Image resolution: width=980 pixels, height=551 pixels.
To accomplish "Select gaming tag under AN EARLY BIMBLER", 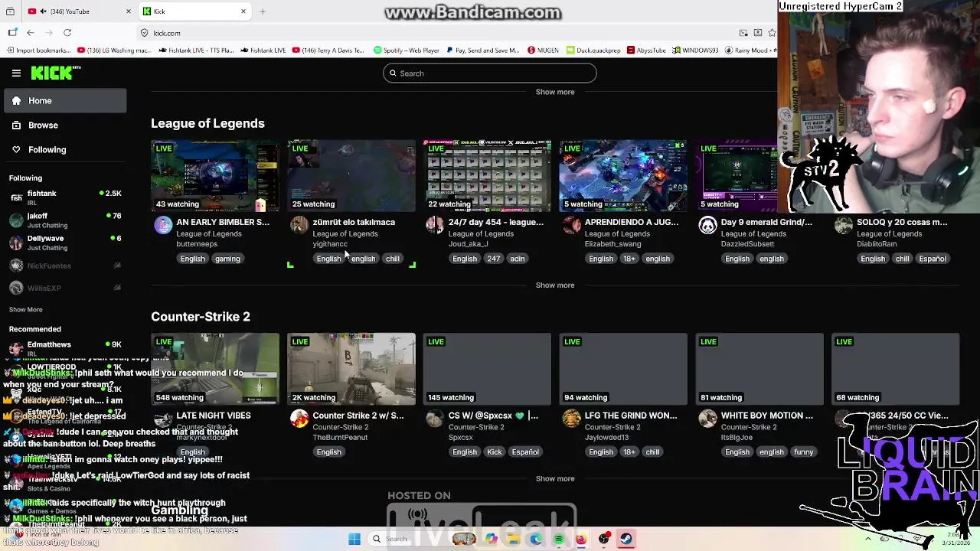I will (x=227, y=259).
